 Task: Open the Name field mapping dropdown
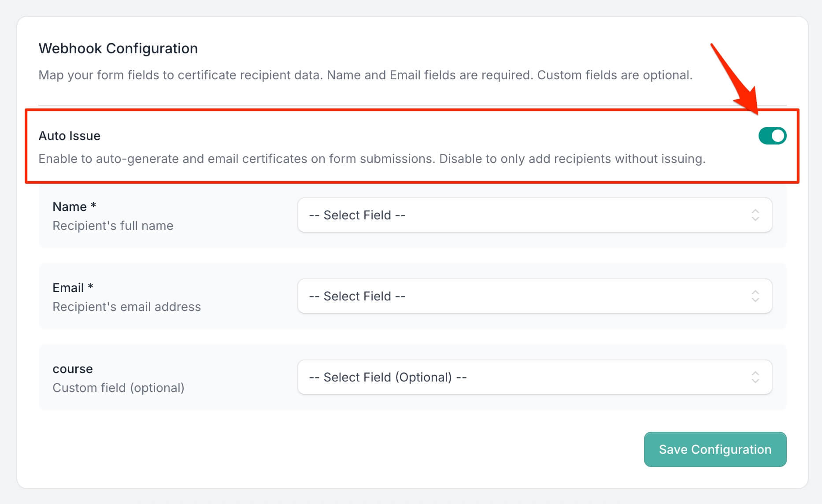pos(534,215)
